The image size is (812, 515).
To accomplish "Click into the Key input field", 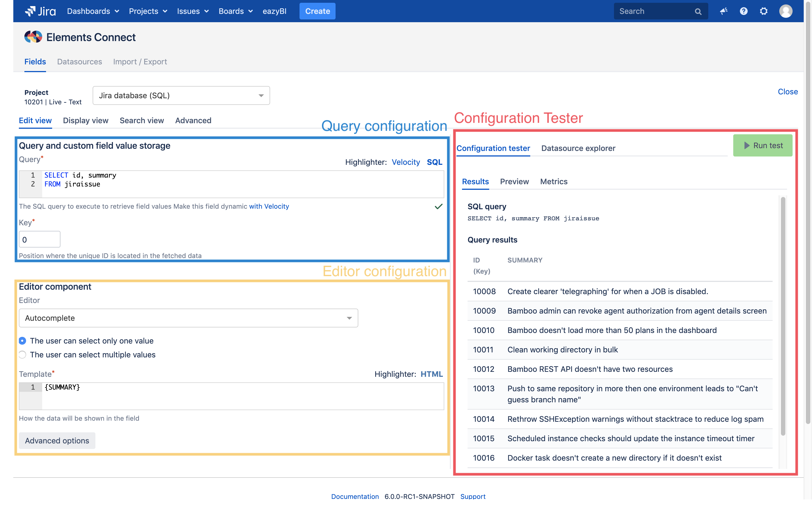I will [x=39, y=240].
